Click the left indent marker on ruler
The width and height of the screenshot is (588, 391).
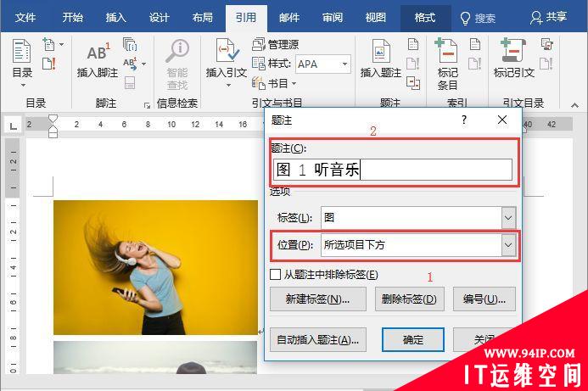(53, 134)
